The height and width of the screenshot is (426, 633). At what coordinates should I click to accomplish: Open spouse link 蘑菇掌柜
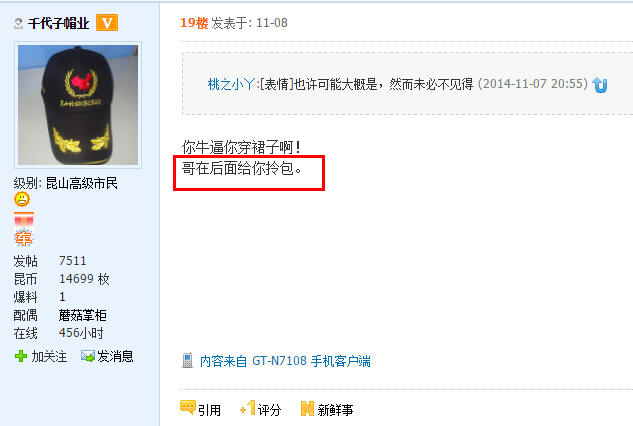82,315
